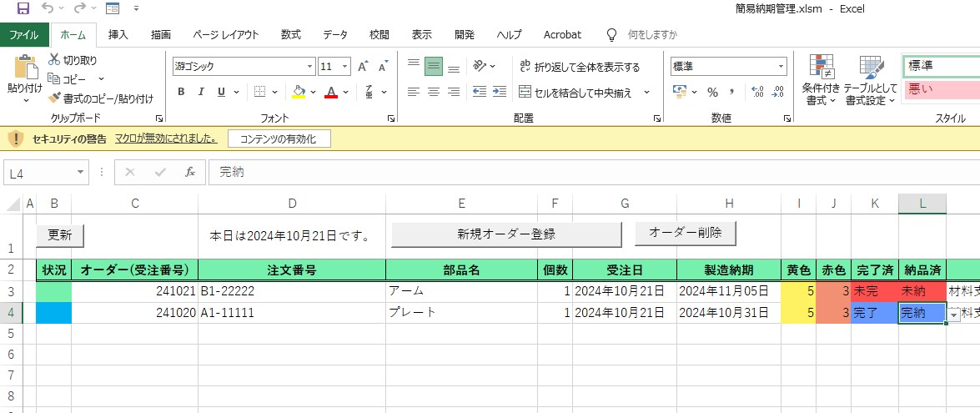Screen dimensions: 980x413
Task: Click the lightbulb Tell Me icon
Action: click(612, 35)
